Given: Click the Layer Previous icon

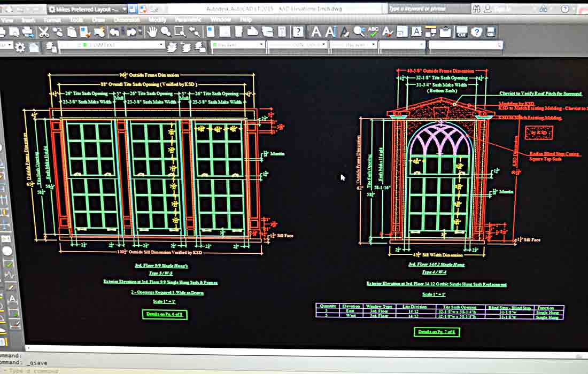Looking at the screenshot, I should click(x=186, y=47).
